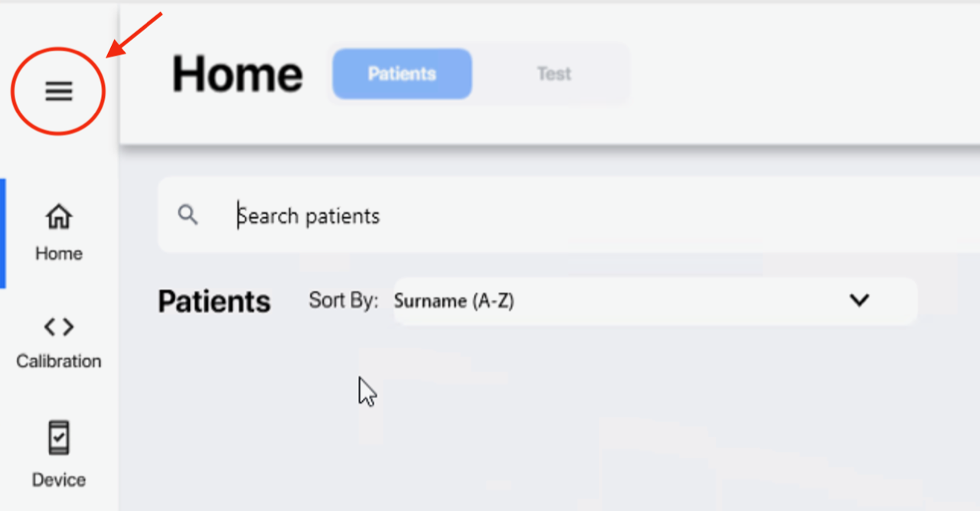Click the Home page title
Viewport: 980px width, 511px height.
click(x=237, y=74)
